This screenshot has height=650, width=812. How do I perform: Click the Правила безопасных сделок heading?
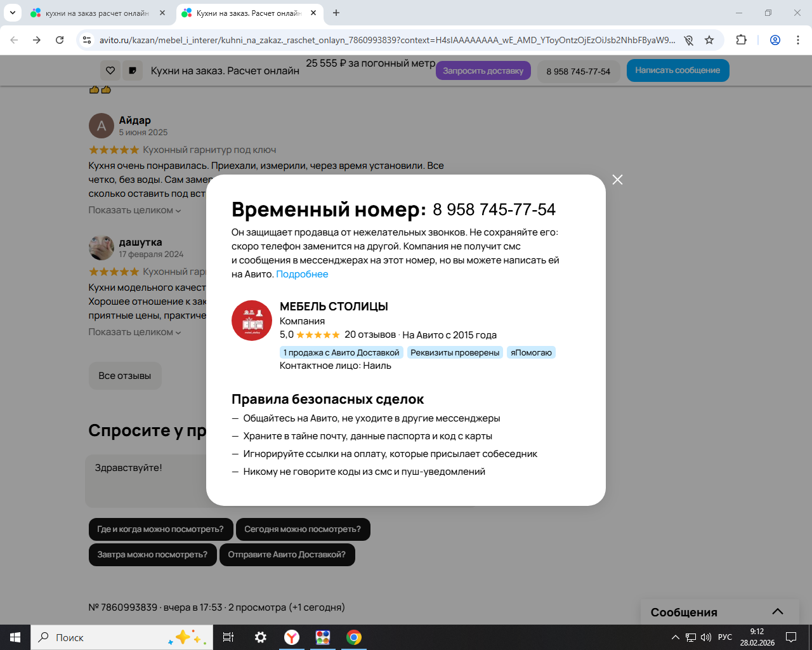[x=327, y=399]
